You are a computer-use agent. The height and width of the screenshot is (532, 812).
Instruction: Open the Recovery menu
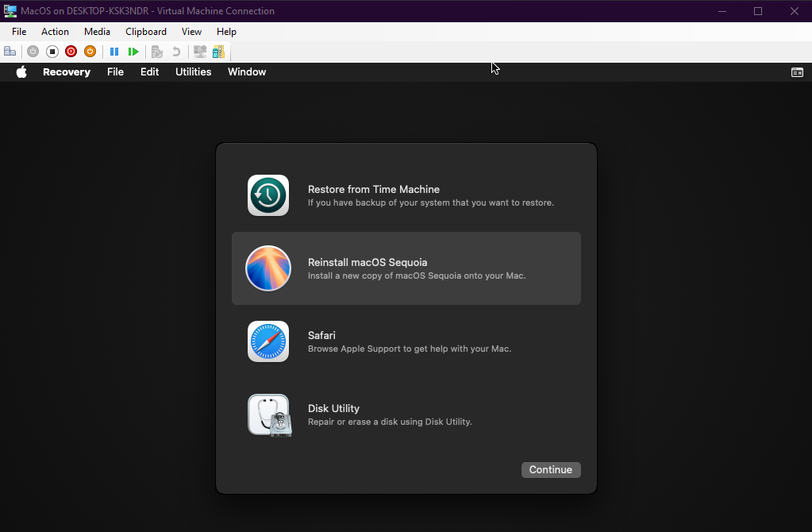[x=67, y=72]
